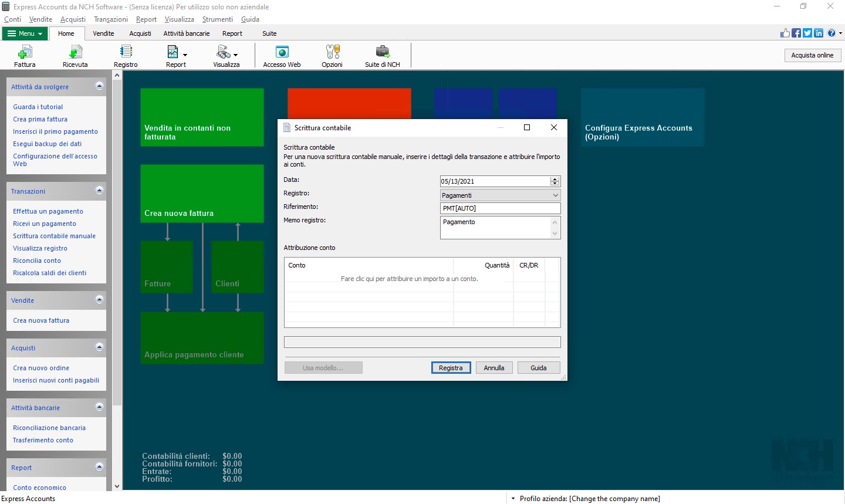The height and width of the screenshot is (504, 845).
Task: Collapse the Attività da svolgere panel
Action: [99, 86]
